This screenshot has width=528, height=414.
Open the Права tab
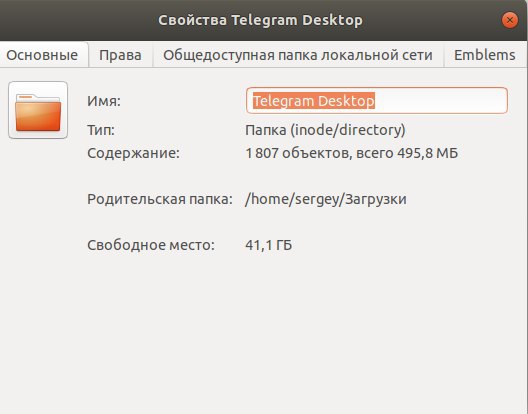click(120, 55)
